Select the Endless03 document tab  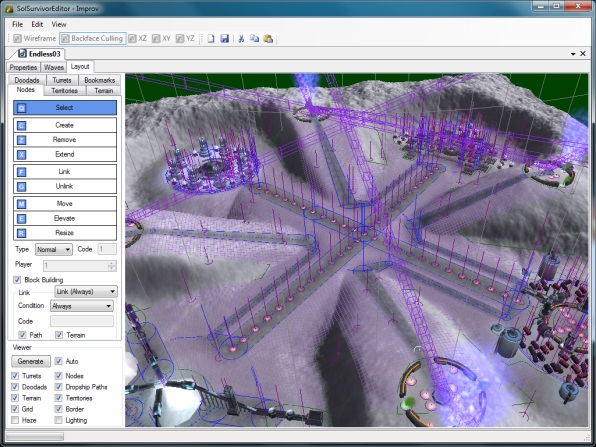(x=40, y=54)
